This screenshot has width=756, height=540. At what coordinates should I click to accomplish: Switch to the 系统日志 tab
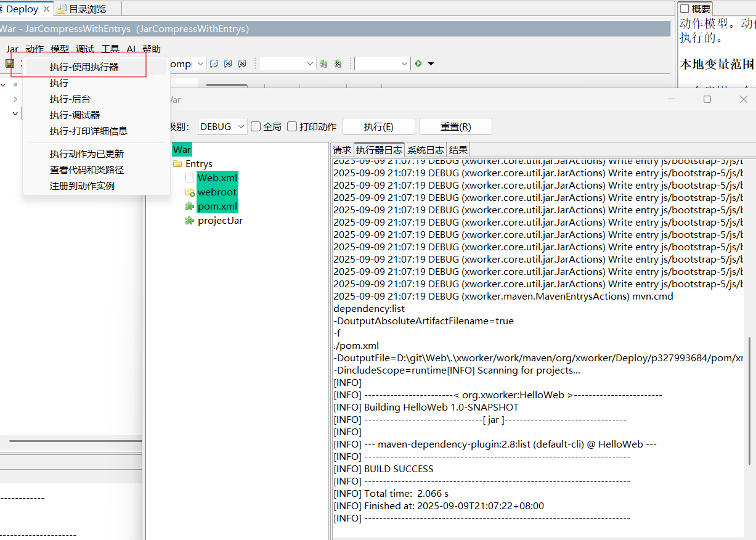tap(426, 150)
